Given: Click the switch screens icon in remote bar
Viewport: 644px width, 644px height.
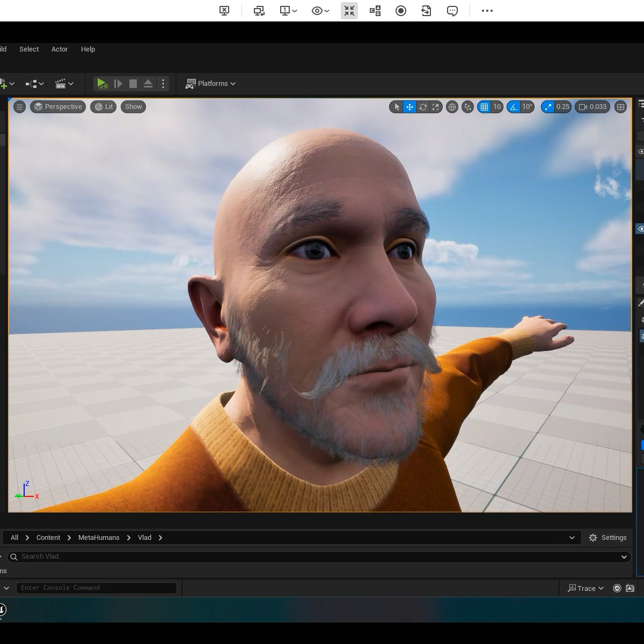Looking at the screenshot, I should tap(259, 11).
